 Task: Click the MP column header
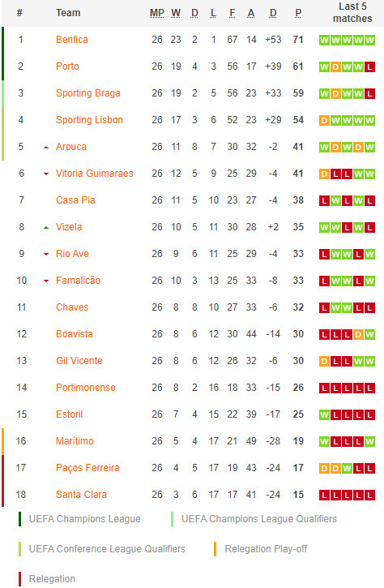(x=157, y=13)
